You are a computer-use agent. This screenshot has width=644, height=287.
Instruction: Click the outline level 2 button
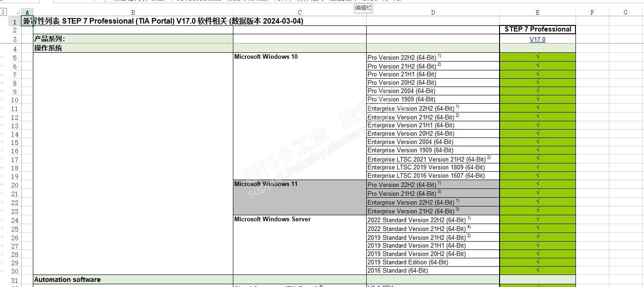[x=3, y=12]
